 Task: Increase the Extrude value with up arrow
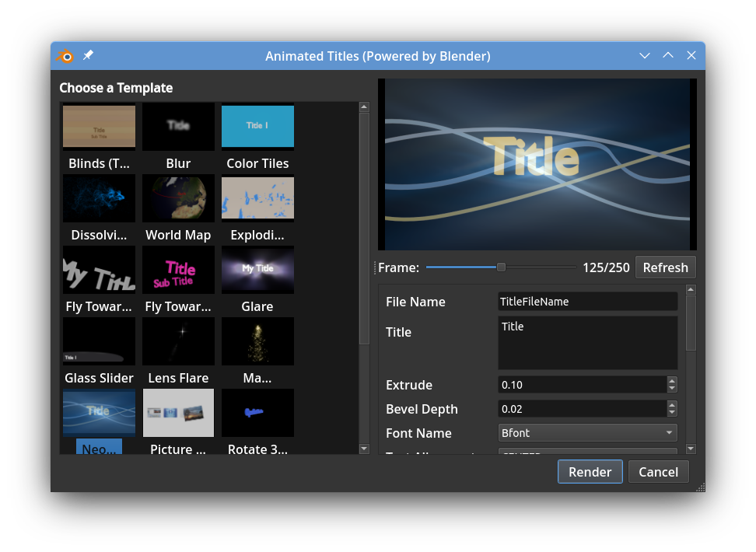pyautogui.click(x=672, y=381)
